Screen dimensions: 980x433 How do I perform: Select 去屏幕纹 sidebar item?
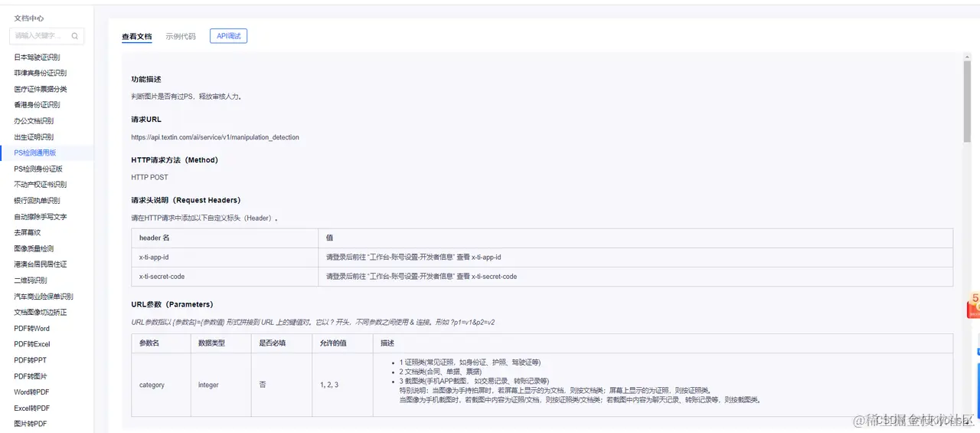27,232
